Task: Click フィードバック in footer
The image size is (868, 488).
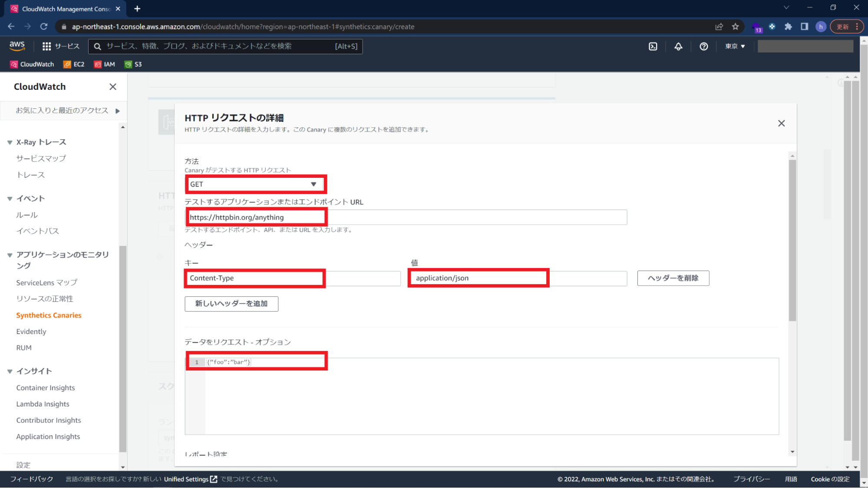Action: [32, 479]
